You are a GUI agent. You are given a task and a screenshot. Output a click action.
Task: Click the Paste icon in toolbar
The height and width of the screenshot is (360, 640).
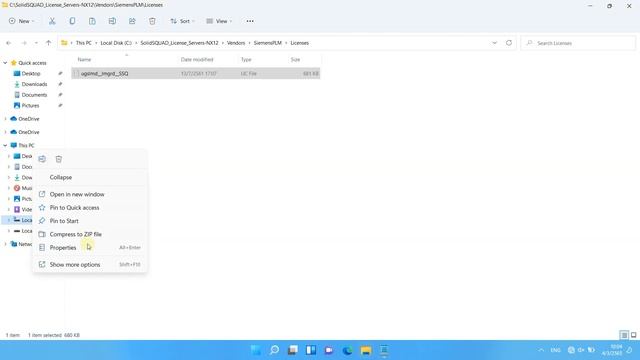(x=92, y=21)
